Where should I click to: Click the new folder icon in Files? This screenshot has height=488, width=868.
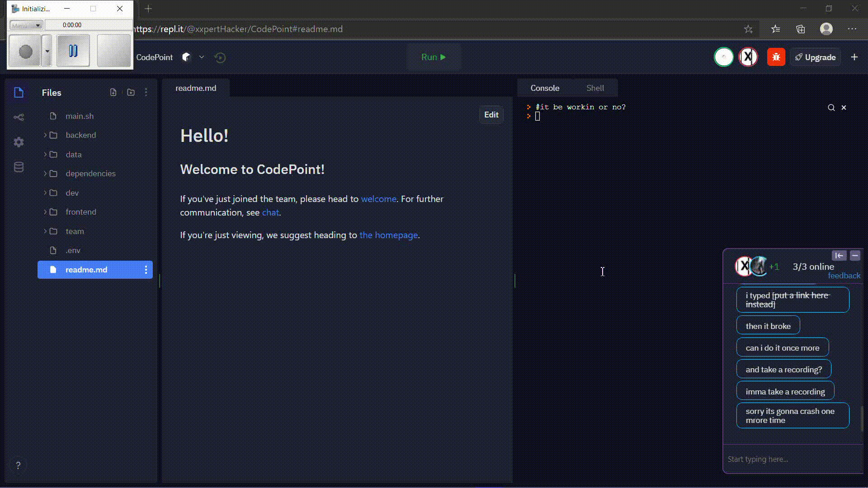[131, 92]
